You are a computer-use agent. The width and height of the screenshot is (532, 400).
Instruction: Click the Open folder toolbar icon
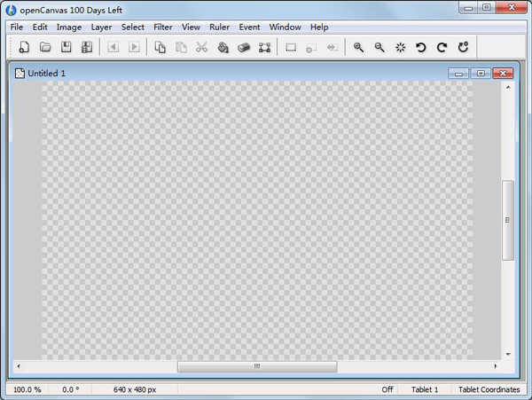tap(45, 47)
